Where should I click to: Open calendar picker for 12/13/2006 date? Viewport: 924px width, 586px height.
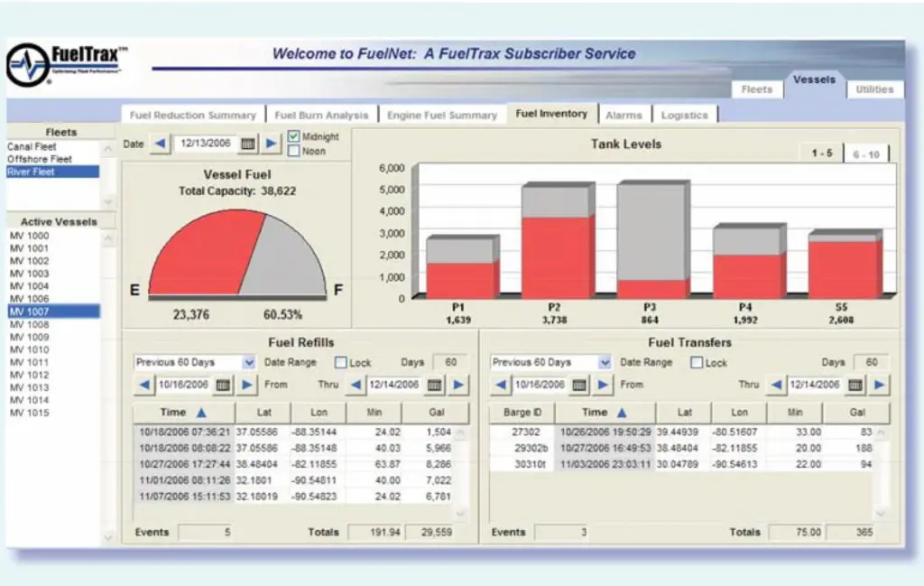click(x=248, y=144)
